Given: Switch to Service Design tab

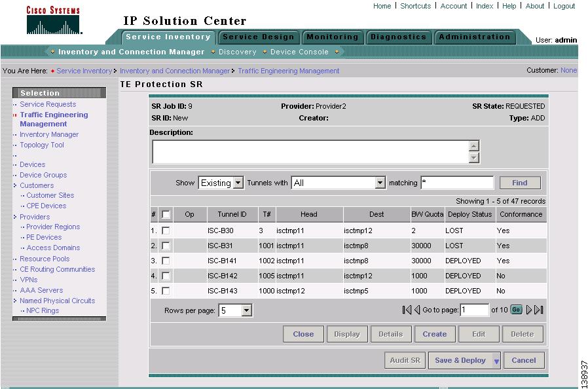Looking at the screenshot, I should pyautogui.click(x=259, y=37).
